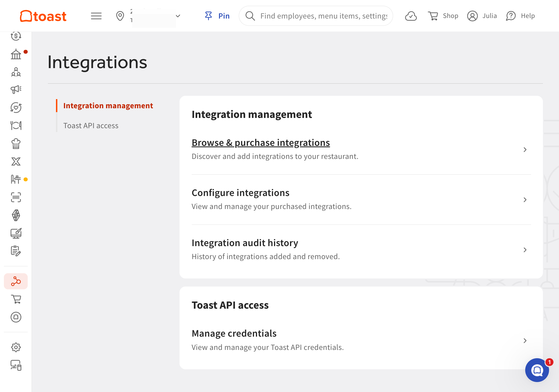Open the notepad with pen sidebar icon
The image size is (559, 392).
click(16, 251)
